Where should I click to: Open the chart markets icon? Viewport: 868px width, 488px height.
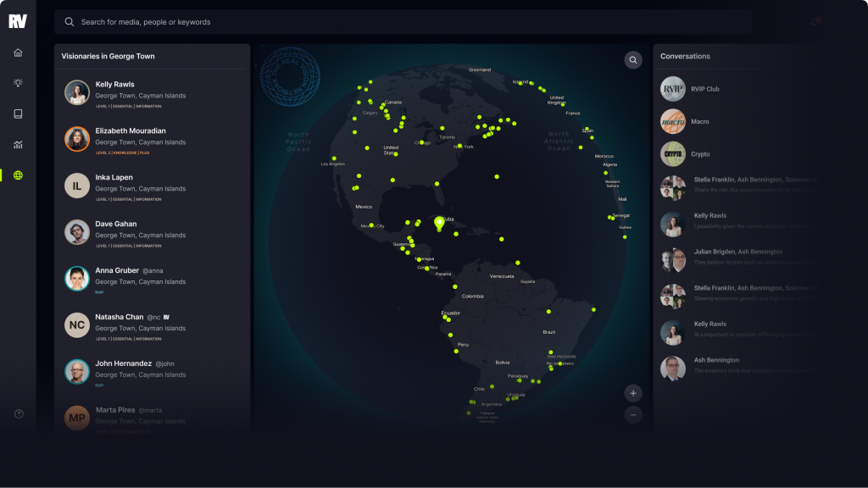[18, 145]
